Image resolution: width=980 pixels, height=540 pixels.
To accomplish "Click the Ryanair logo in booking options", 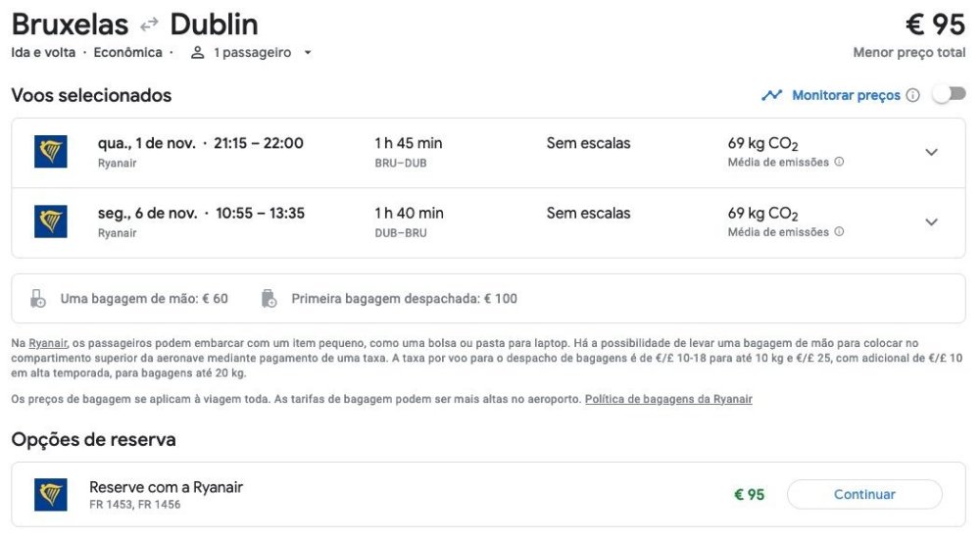I will coord(51,495).
